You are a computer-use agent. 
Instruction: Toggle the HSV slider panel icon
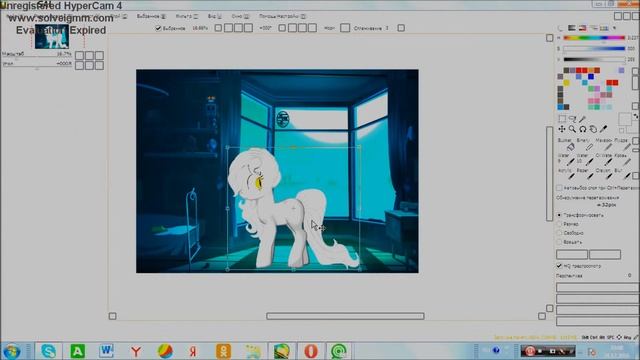[x=582, y=28]
